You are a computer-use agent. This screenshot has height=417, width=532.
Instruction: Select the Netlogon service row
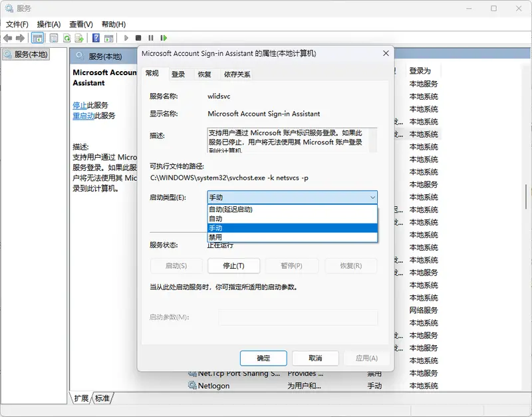click(x=312, y=386)
